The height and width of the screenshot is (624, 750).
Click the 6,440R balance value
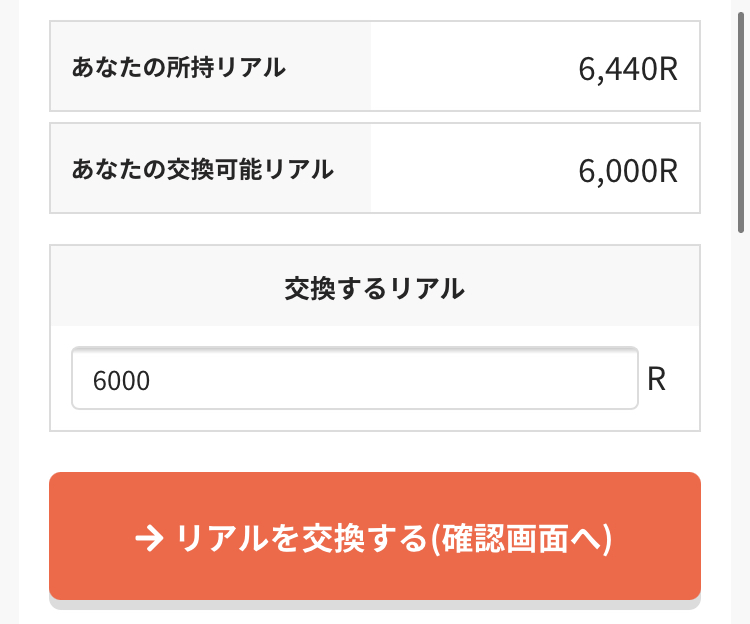[628, 69]
